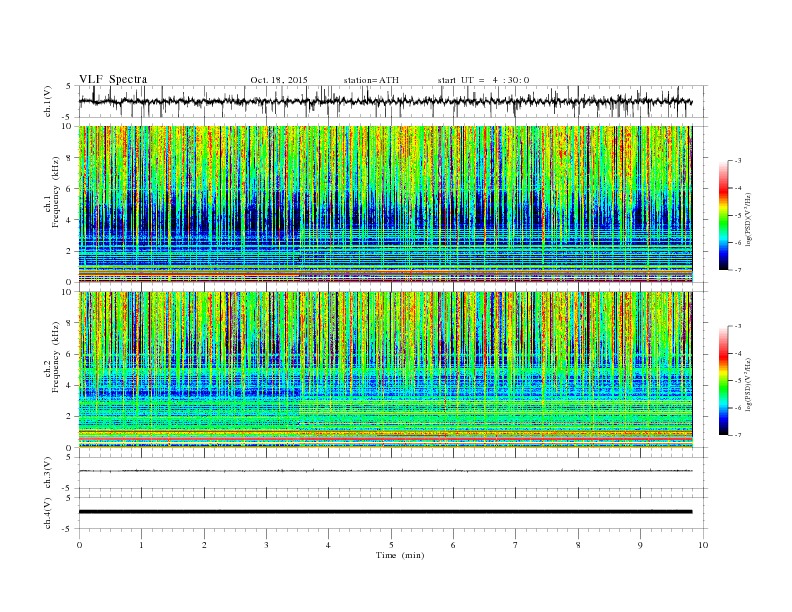Click the "ch.4(V)" axis label

click(48, 513)
